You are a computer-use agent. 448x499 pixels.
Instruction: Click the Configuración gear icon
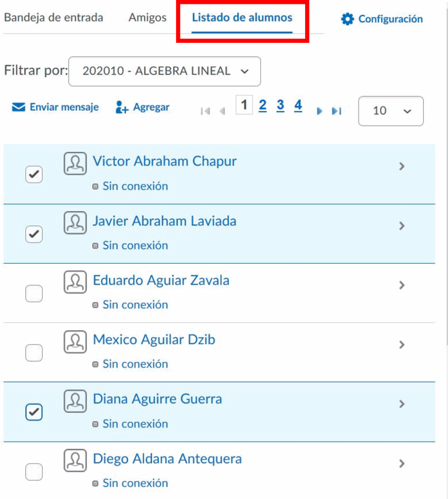point(348,19)
